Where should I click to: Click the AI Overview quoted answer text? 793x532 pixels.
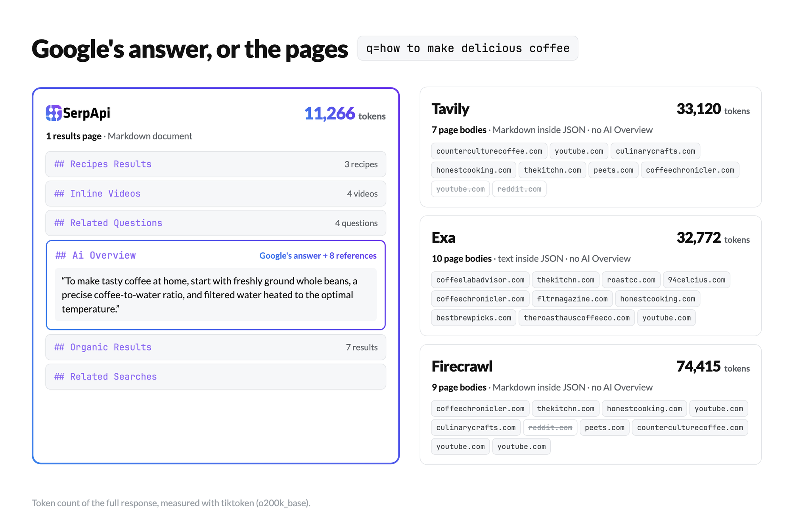(x=216, y=295)
